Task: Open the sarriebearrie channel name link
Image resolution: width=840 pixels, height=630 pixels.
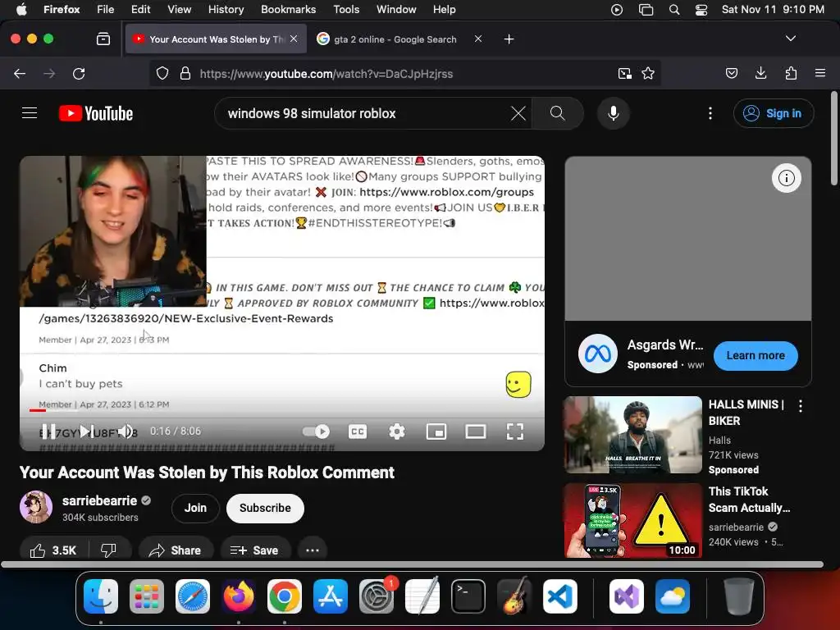Action: pos(99,500)
